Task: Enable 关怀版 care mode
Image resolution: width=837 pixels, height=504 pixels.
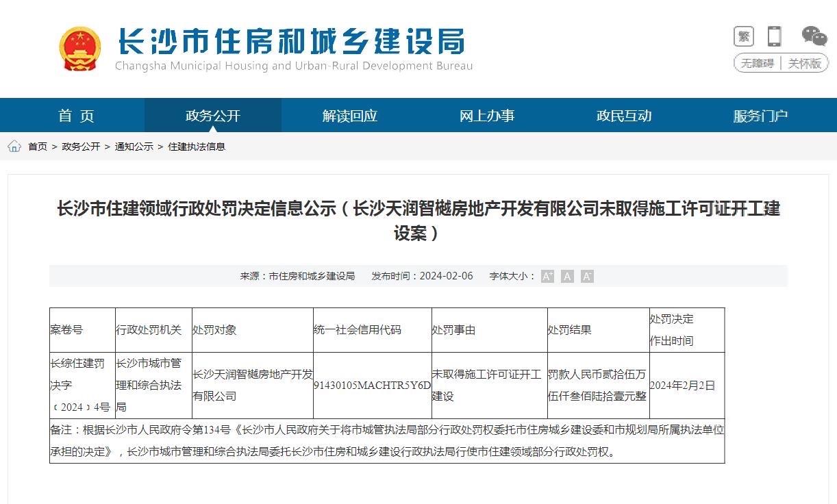Action: (804, 64)
